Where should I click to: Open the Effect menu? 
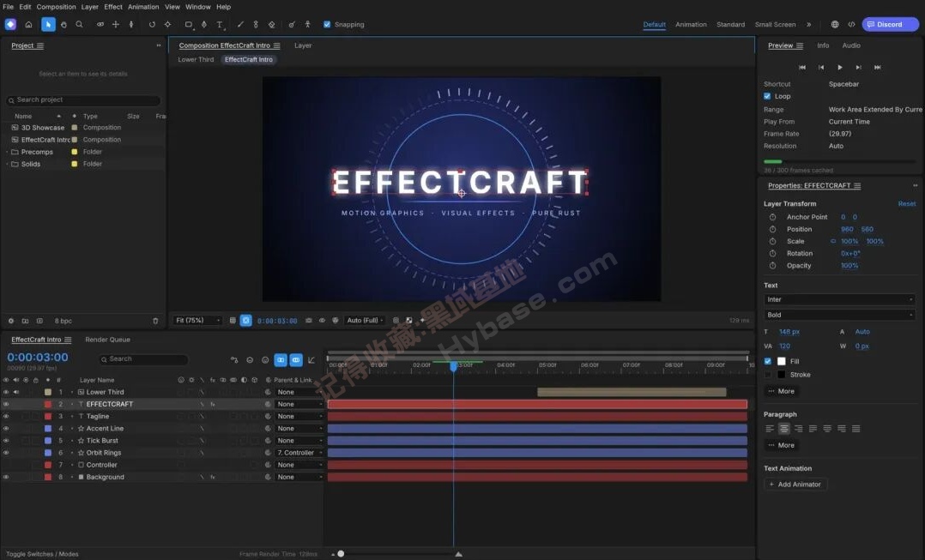[x=113, y=7]
